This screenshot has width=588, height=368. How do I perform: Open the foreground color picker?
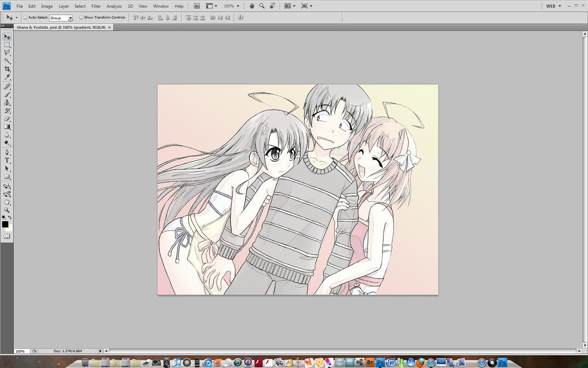pos(5,224)
